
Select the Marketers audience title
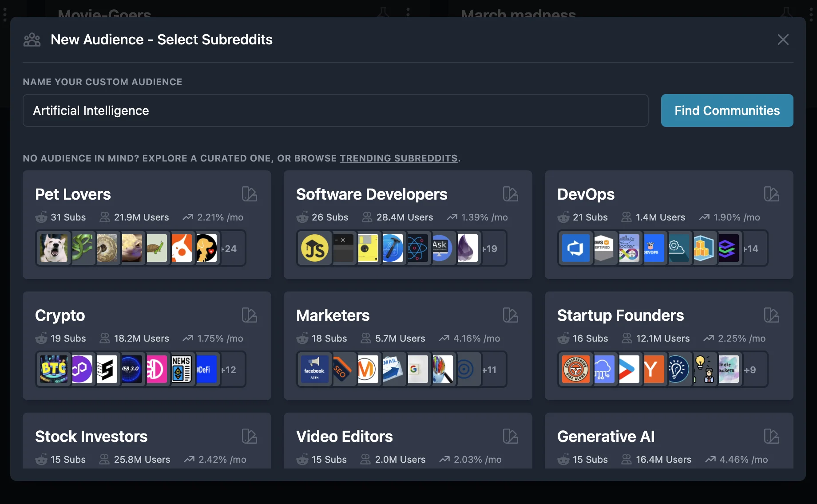(333, 315)
